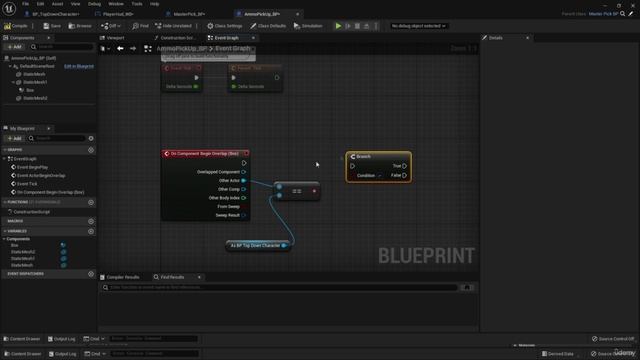Add a new variable with plus icon

[x=91, y=231]
